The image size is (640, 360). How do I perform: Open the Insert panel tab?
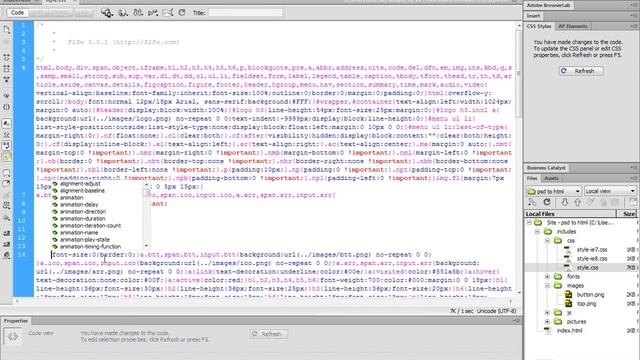point(533,16)
